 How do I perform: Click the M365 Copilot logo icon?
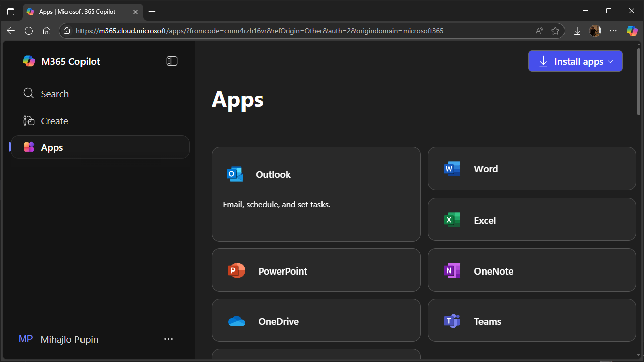click(x=29, y=61)
